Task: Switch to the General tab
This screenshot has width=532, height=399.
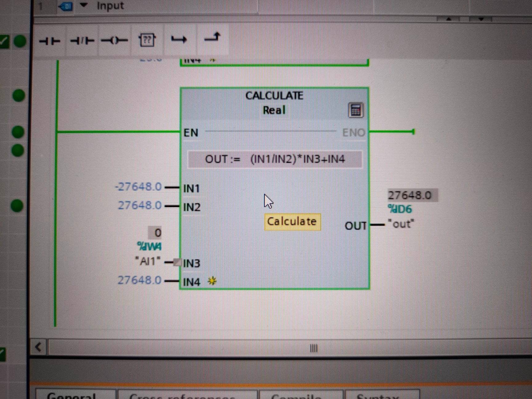Action: pyautogui.click(x=71, y=395)
